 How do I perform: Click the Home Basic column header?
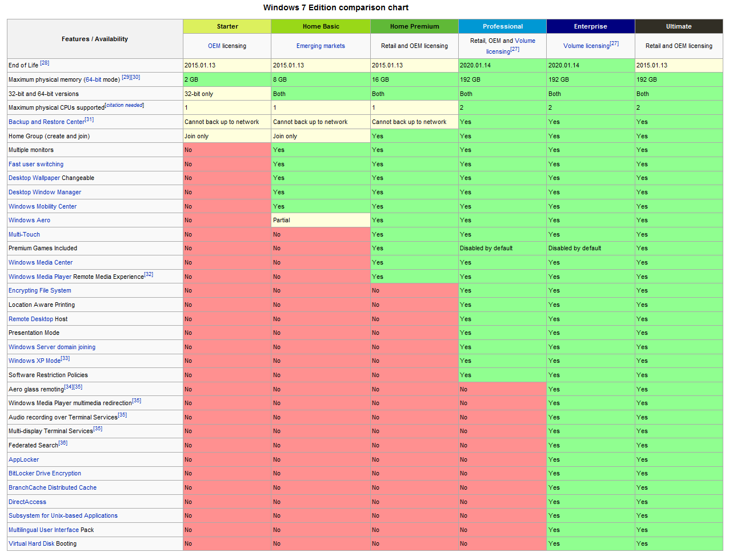[321, 26]
